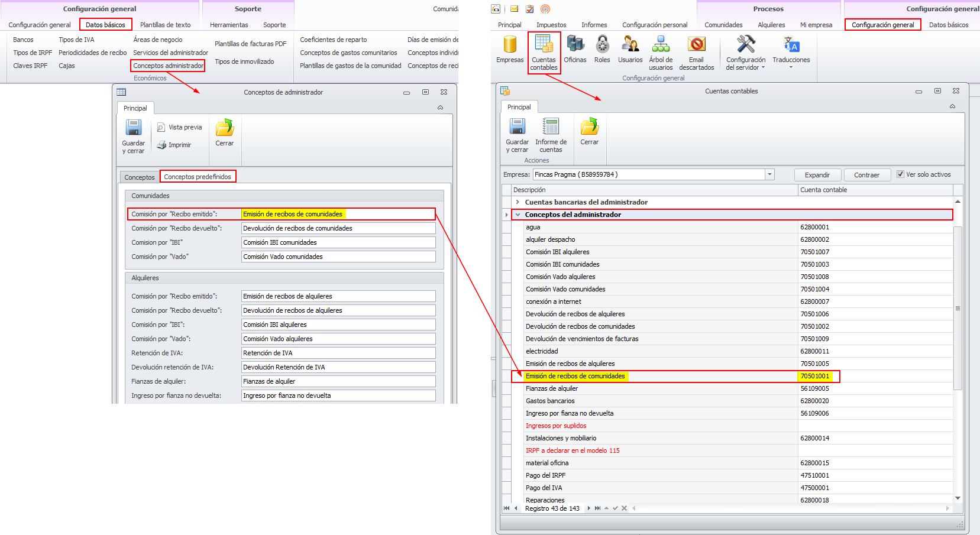Expand Cuentas bancarias del administrador group
The image size is (980, 535).
tap(518, 202)
